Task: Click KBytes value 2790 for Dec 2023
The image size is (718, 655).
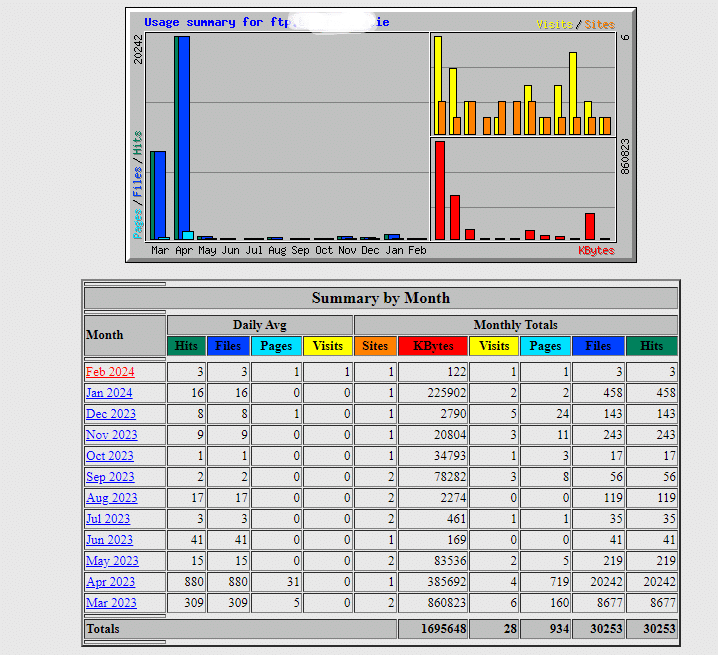Action: pyautogui.click(x=453, y=414)
